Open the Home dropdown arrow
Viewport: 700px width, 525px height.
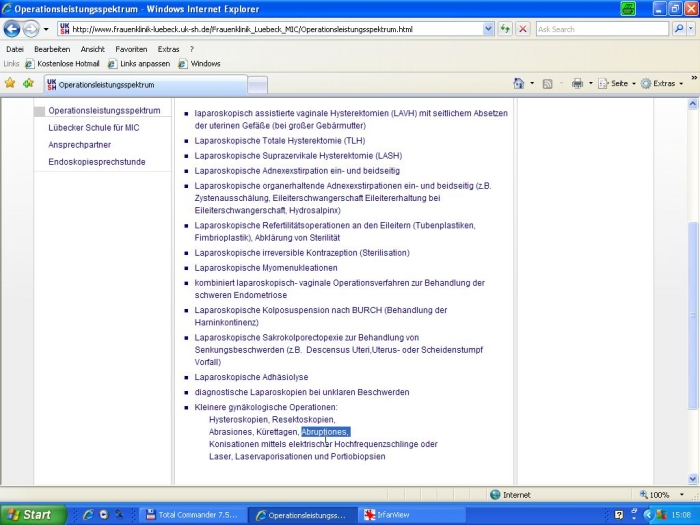[532, 83]
